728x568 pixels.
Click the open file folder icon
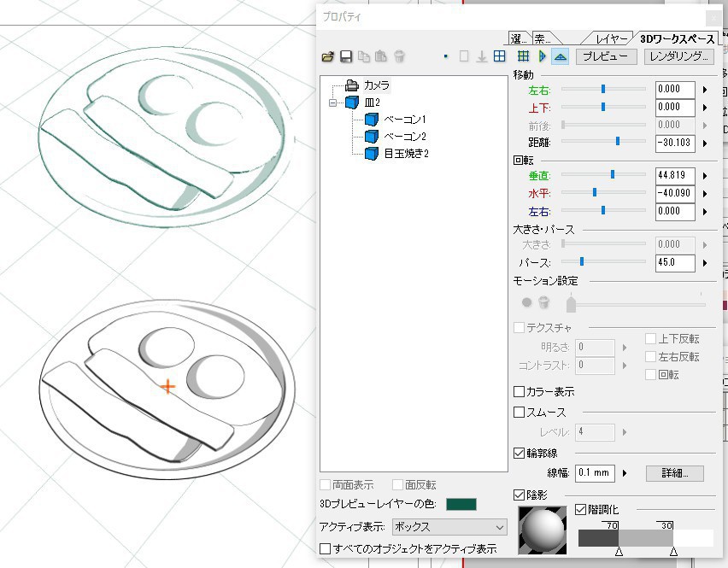(328, 56)
